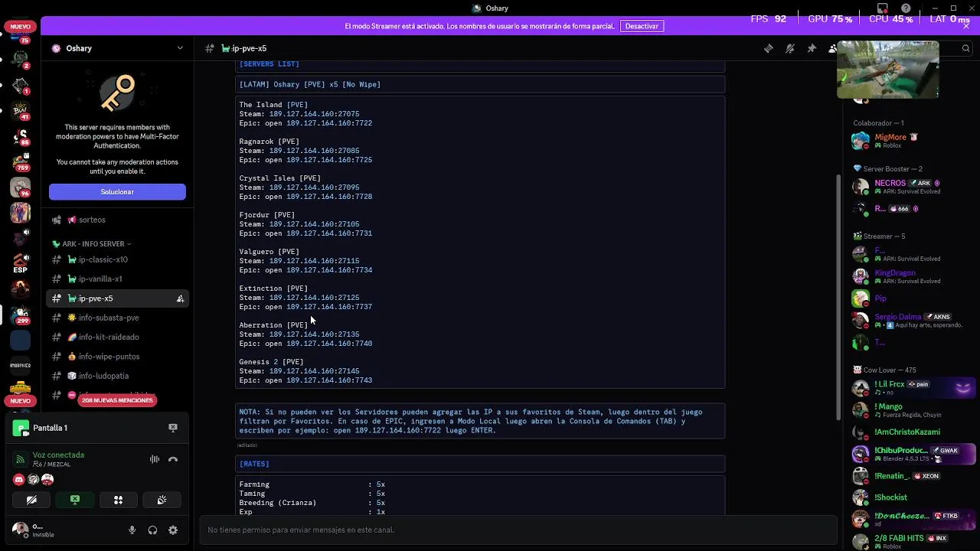This screenshot has height=551, width=980.
Task: Open user settings gear icon
Action: coord(173,530)
